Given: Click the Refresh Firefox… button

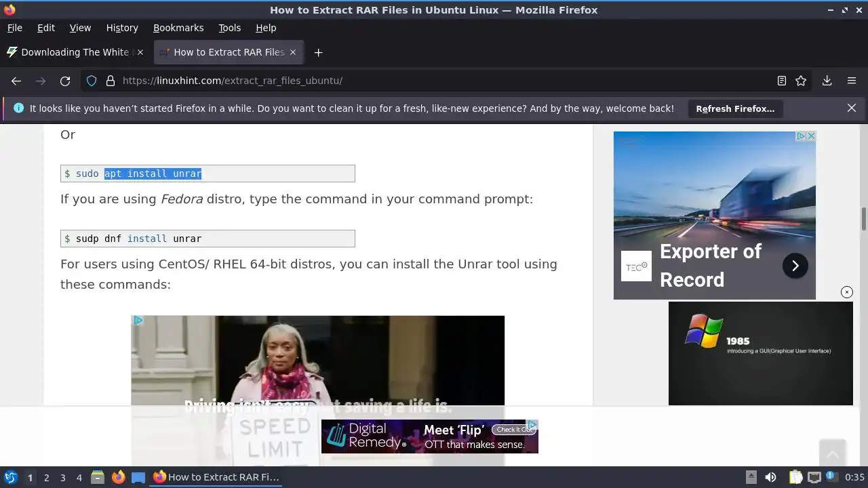Looking at the screenshot, I should 735,108.
